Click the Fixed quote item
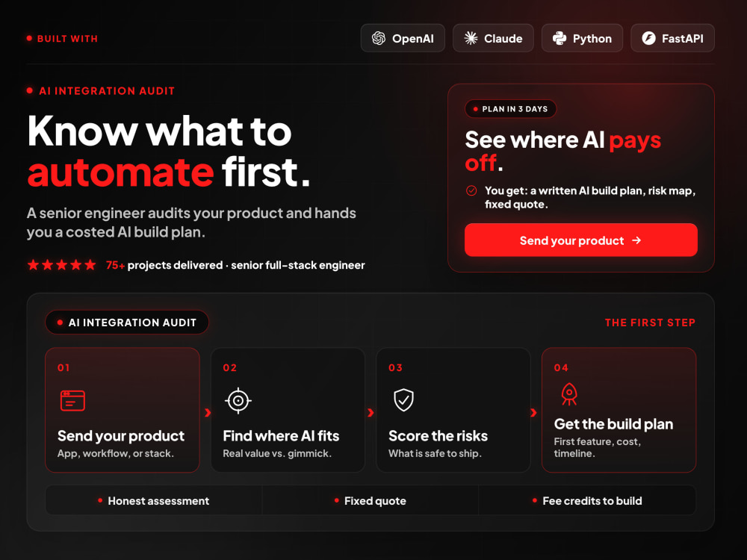 [x=371, y=500]
